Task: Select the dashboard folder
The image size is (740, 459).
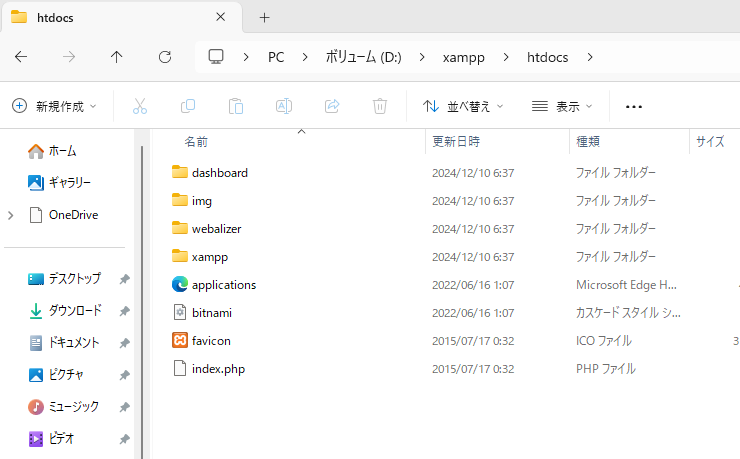Action: (x=219, y=173)
